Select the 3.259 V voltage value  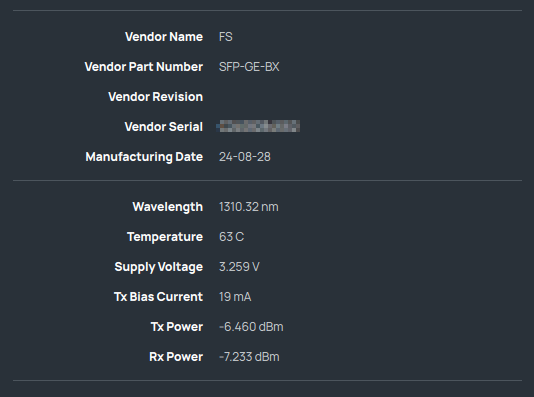(x=239, y=267)
